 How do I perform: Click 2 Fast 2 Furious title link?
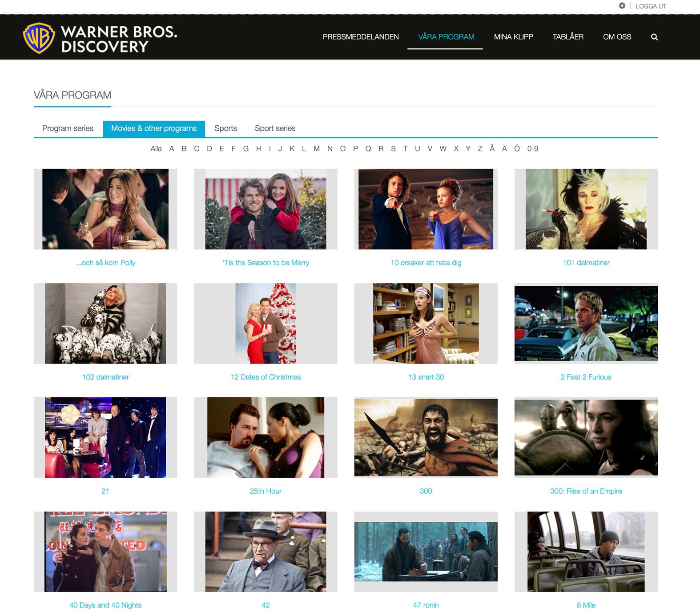click(586, 377)
